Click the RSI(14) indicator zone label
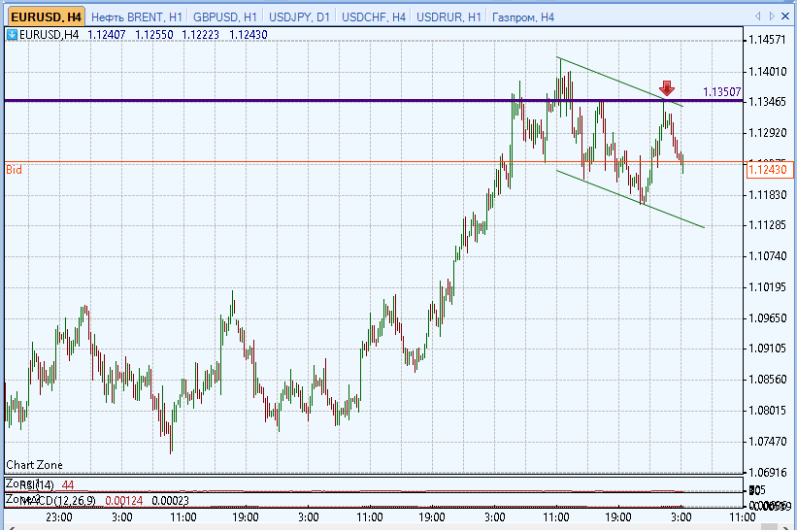The width and height of the screenshot is (797, 532). coord(37,485)
